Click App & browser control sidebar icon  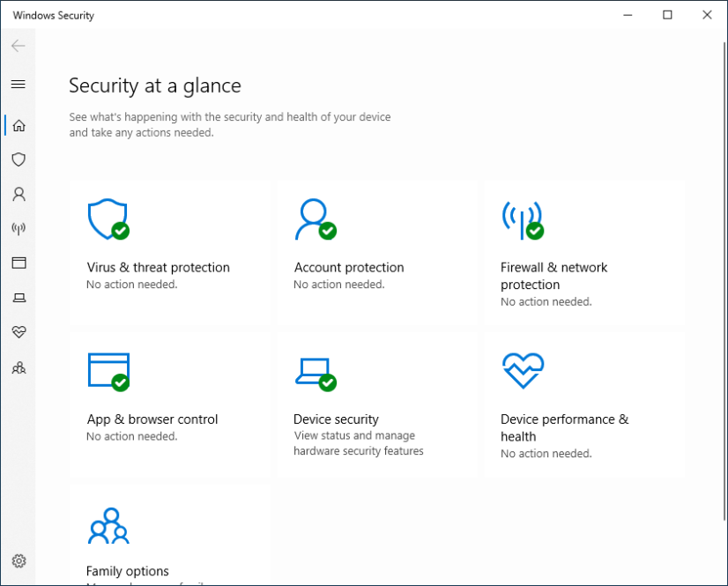pyautogui.click(x=19, y=263)
